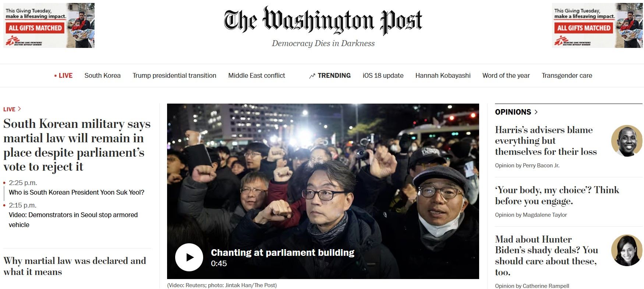Image resolution: width=644 pixels, height=289 pixels.
Task: Open Word of the year trending link
Action: pyautogui.click(x=506, y=76)
